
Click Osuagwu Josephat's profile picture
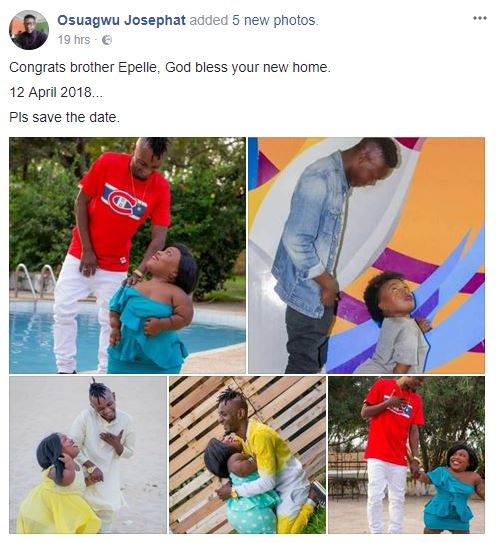(x=29, y=30)
